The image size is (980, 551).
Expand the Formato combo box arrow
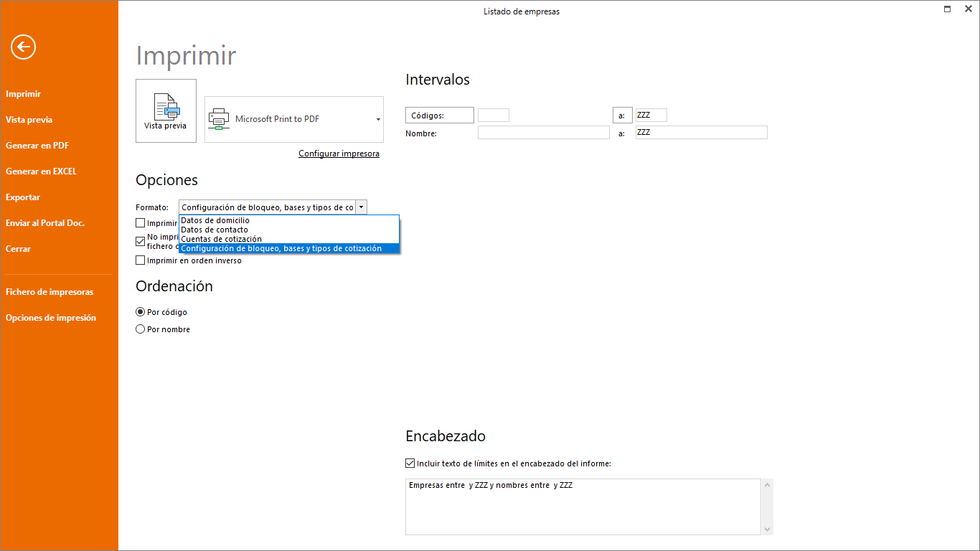coord(362,207)
